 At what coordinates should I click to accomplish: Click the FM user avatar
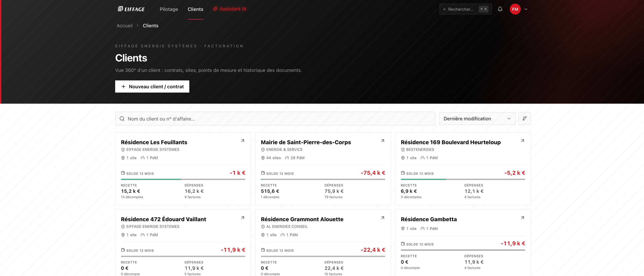515,9
